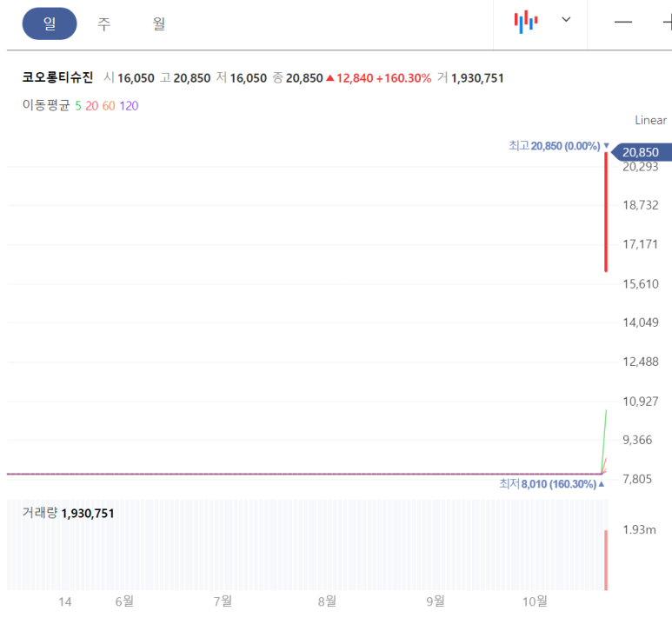The image size is (672, 631).
Task: Click the 최저 8,010 (160.30%) marker
Action: click(x=551, y=484)
